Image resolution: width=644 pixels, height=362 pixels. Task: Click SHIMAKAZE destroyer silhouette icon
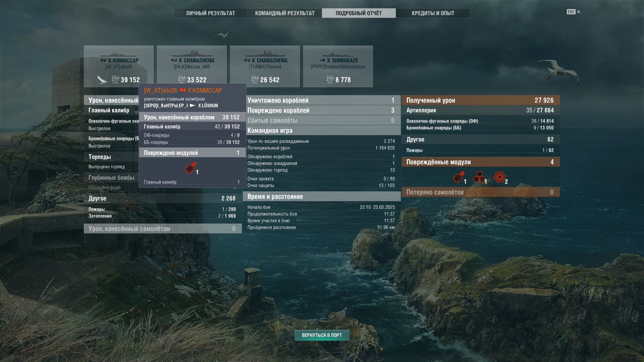coord(338,54)
